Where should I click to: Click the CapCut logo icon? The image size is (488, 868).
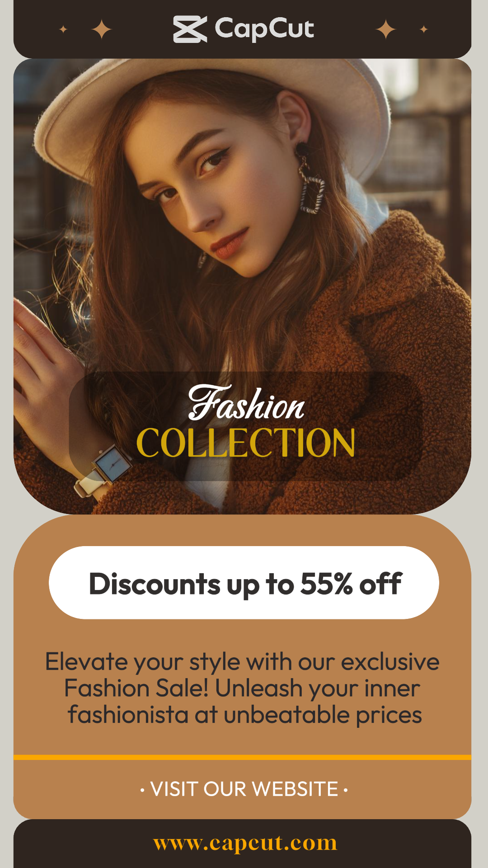tap(190, 29)
